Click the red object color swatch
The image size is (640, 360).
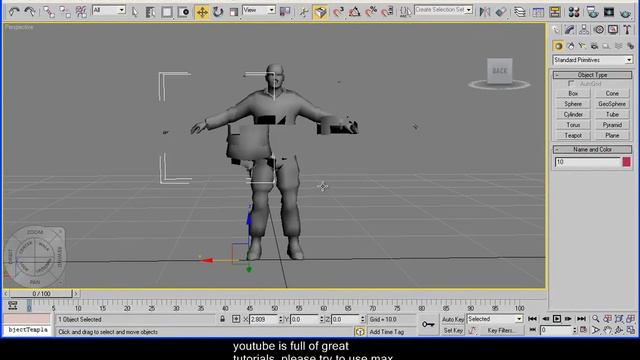[627, 162]
